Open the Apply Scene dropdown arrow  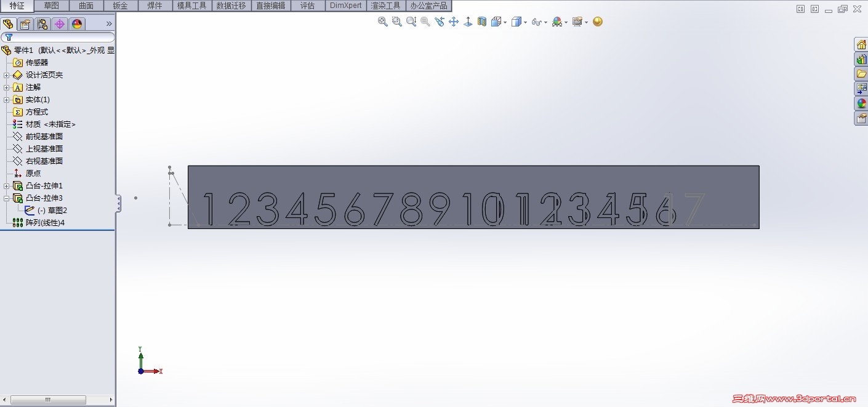click(x=586, y=22)
